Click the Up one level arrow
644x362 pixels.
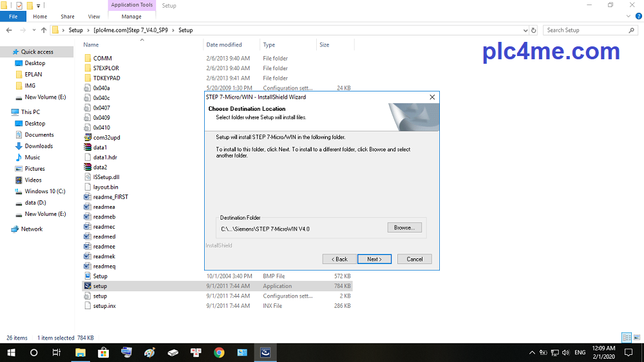click(44, 30)
